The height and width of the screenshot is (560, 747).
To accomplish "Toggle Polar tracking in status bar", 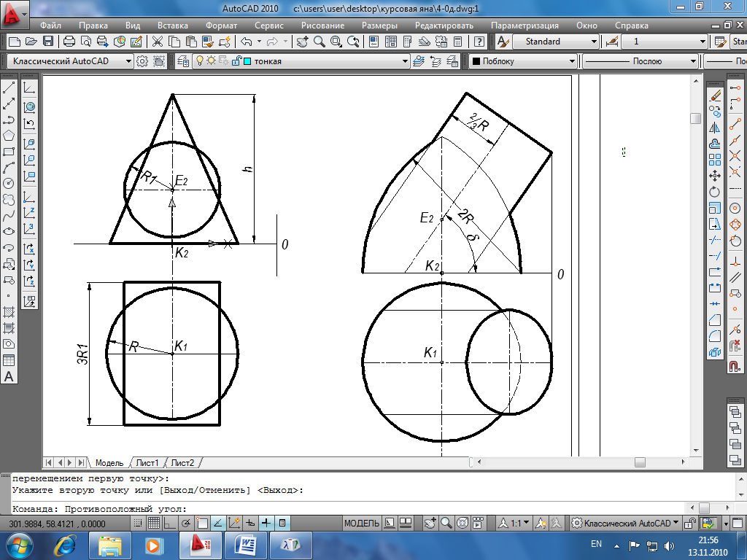I will (x=186, y=523).
